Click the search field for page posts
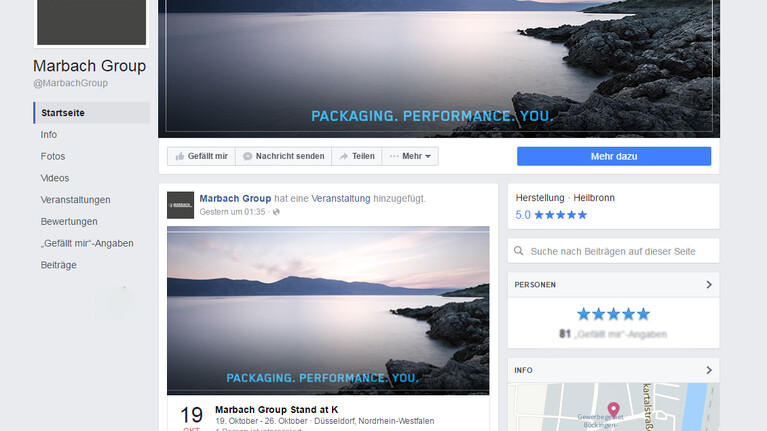 pos(613,251)
